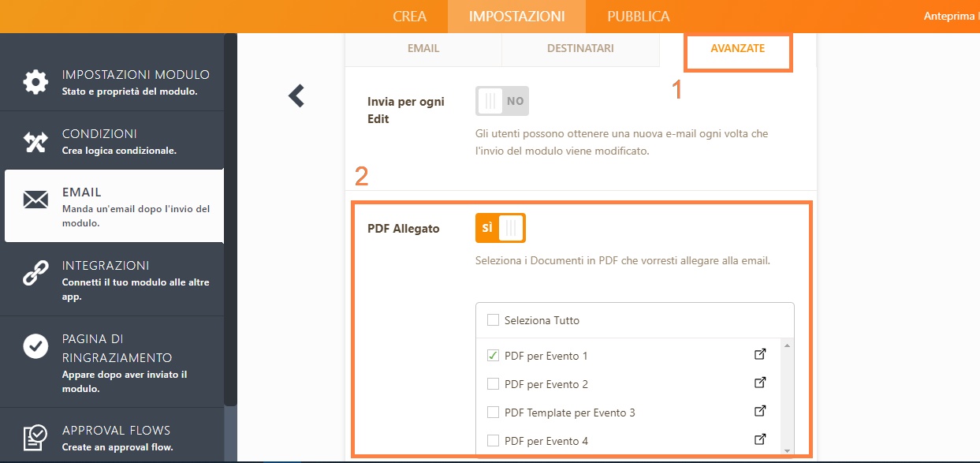Click the Condizioni tools icon

[x=35, y=141]
